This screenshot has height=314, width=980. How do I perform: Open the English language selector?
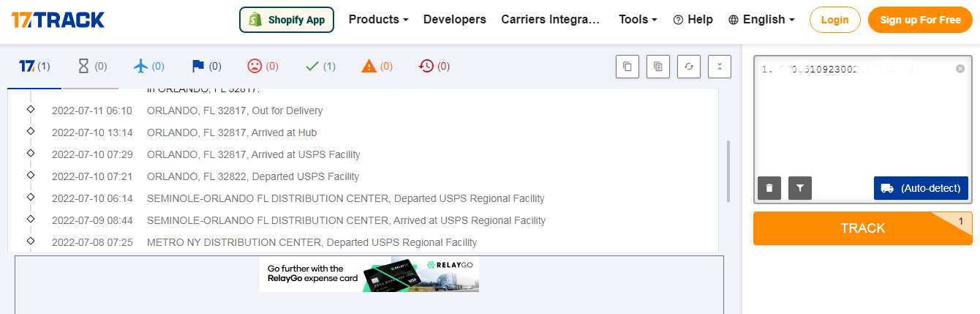[x=761, y=20]
